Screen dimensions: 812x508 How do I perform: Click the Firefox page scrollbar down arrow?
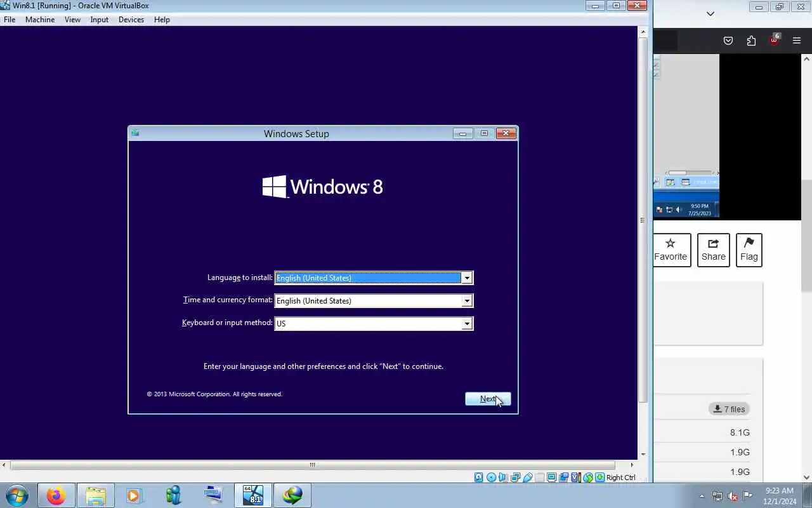click(x=807, y=478)
